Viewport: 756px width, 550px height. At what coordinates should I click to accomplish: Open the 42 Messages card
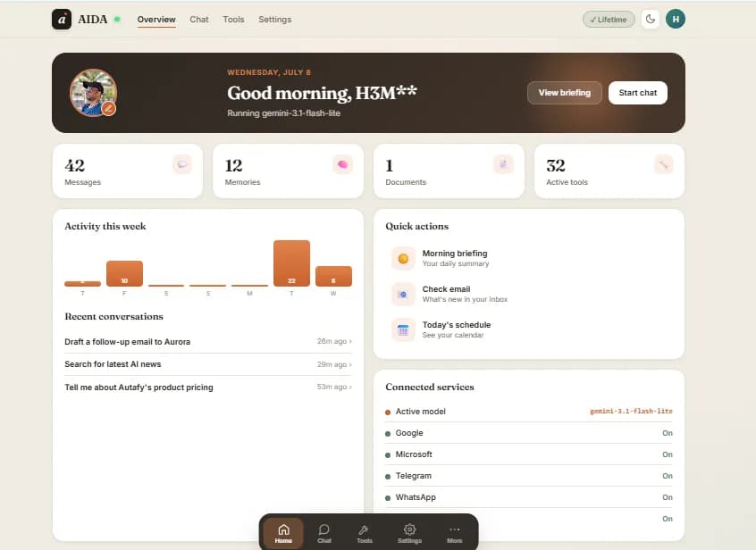127,171
